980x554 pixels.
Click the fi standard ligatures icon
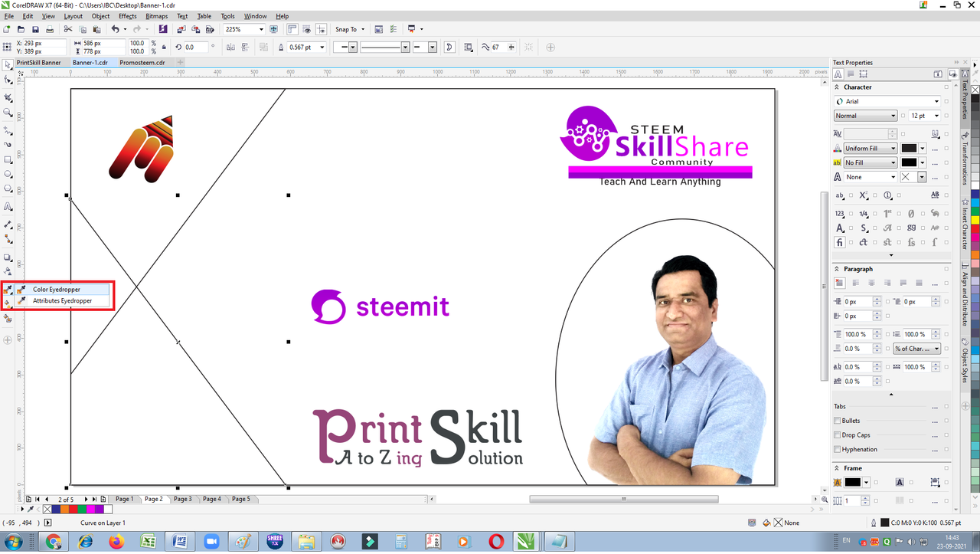[x=840, y=242]
